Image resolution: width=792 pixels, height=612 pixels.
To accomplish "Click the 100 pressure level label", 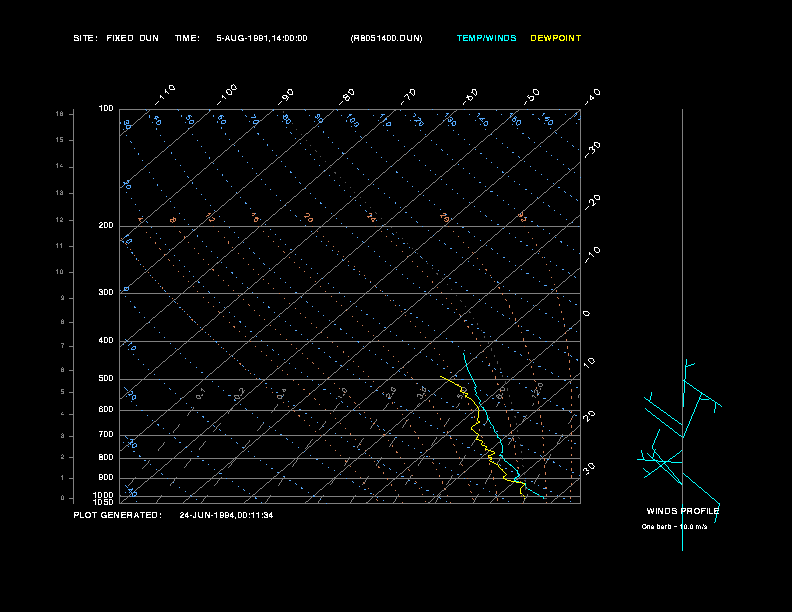I will pos(106,109).
